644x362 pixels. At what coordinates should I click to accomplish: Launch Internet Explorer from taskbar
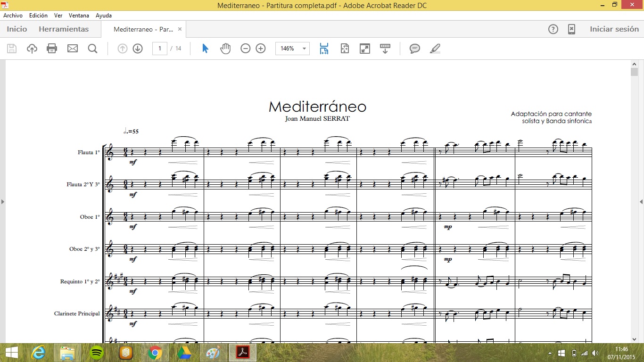pyautogui.click(x=38, y=353)
